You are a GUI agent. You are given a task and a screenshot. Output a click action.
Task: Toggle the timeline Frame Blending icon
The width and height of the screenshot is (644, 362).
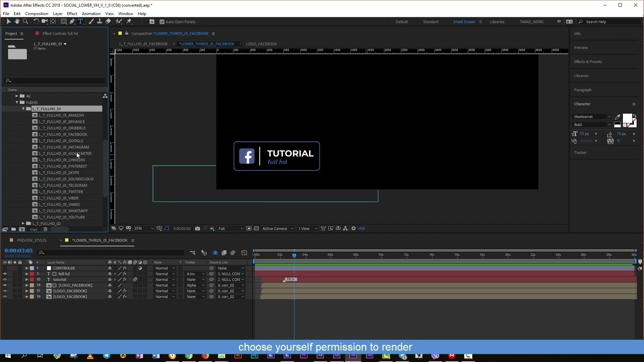point(224,253)
